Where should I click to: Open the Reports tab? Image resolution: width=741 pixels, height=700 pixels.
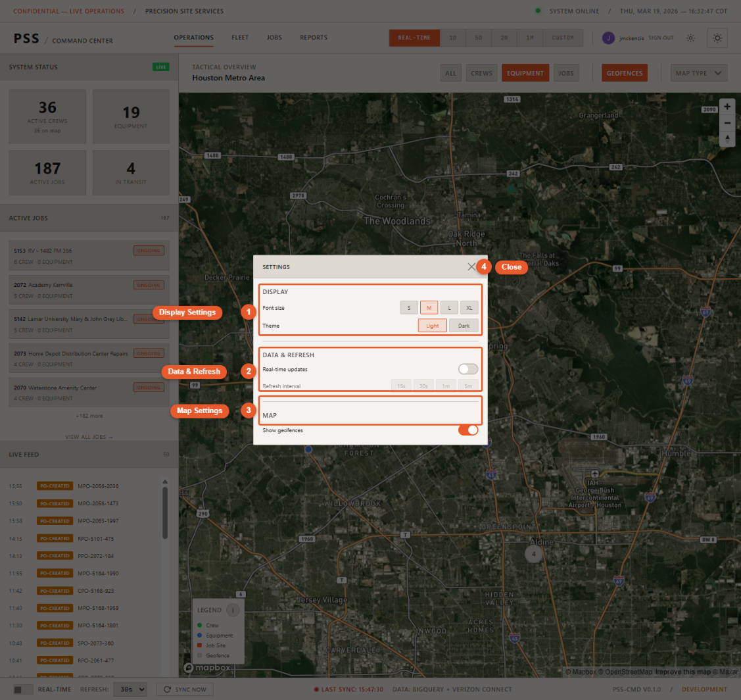click(314, 37)
